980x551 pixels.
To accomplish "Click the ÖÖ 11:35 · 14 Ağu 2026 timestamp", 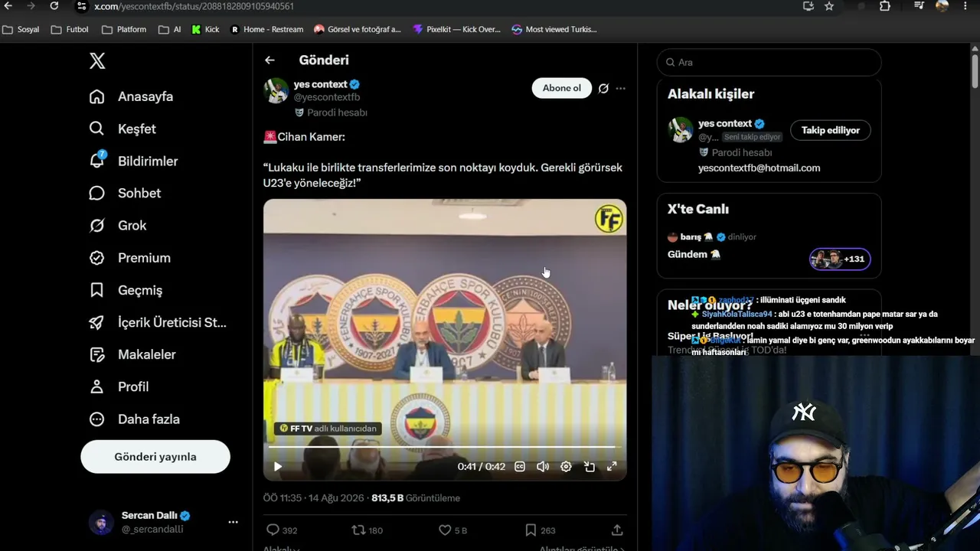I will coord(314,498).
